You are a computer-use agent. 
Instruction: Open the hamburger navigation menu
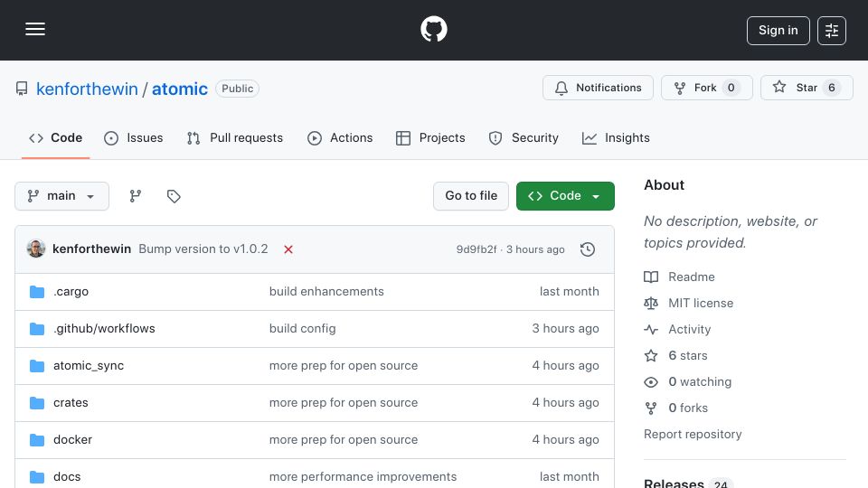35,29
